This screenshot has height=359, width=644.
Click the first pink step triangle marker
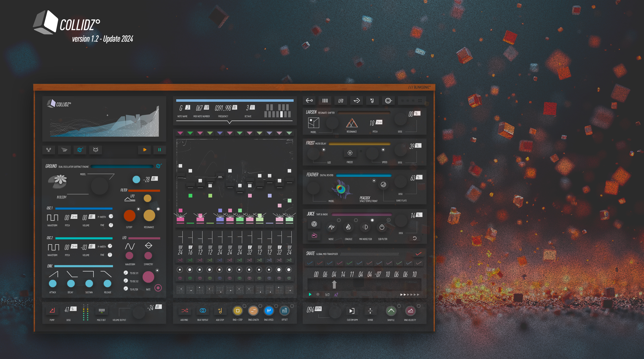(180, 133)
